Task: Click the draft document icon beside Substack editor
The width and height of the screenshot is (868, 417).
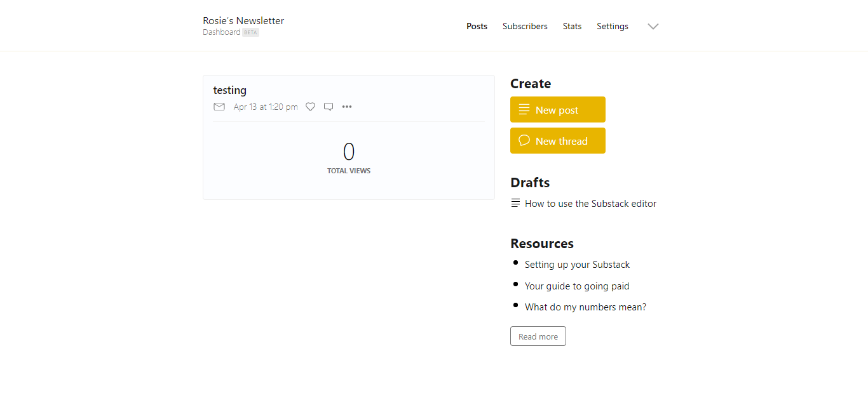Action: pyautogui.click(x=515, y=203)
